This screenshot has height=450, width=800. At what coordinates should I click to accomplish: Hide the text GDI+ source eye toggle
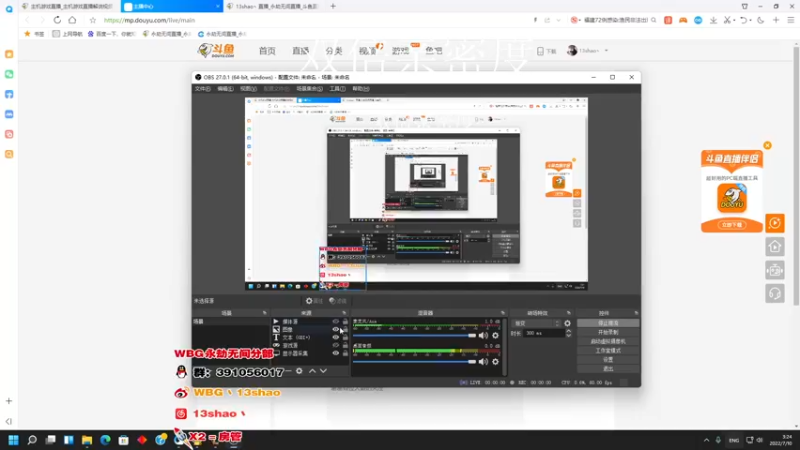336,337
